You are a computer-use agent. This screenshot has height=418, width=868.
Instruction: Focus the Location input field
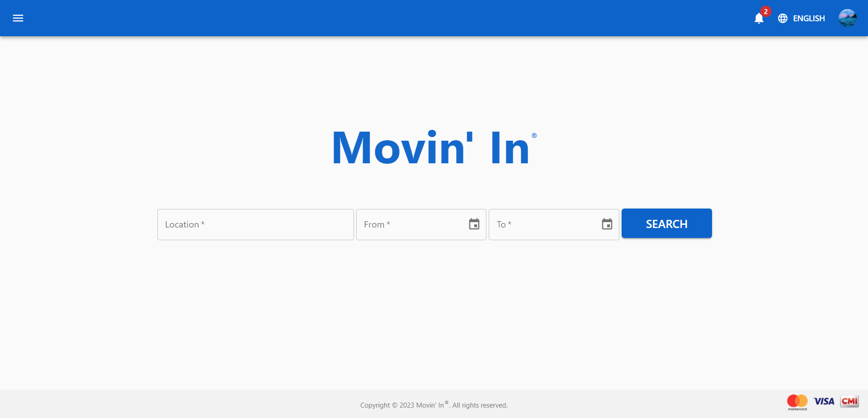pyautogui.click(x=255, y=224)
